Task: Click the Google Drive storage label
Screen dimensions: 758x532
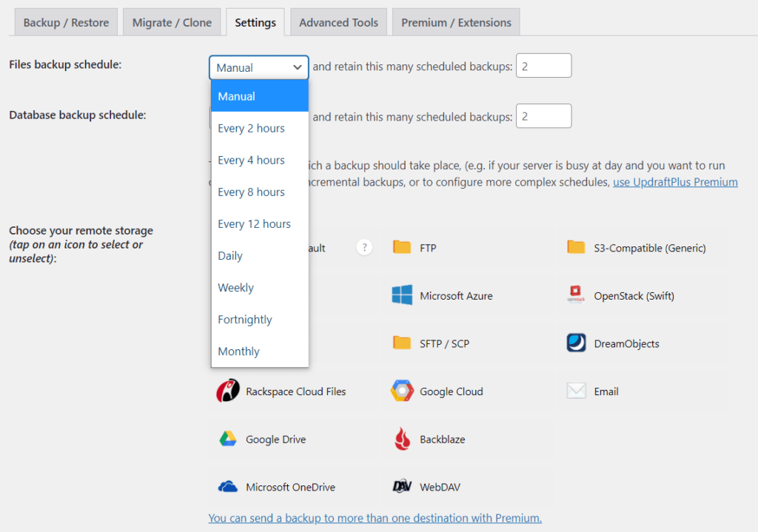Action: tap(275, 440)
